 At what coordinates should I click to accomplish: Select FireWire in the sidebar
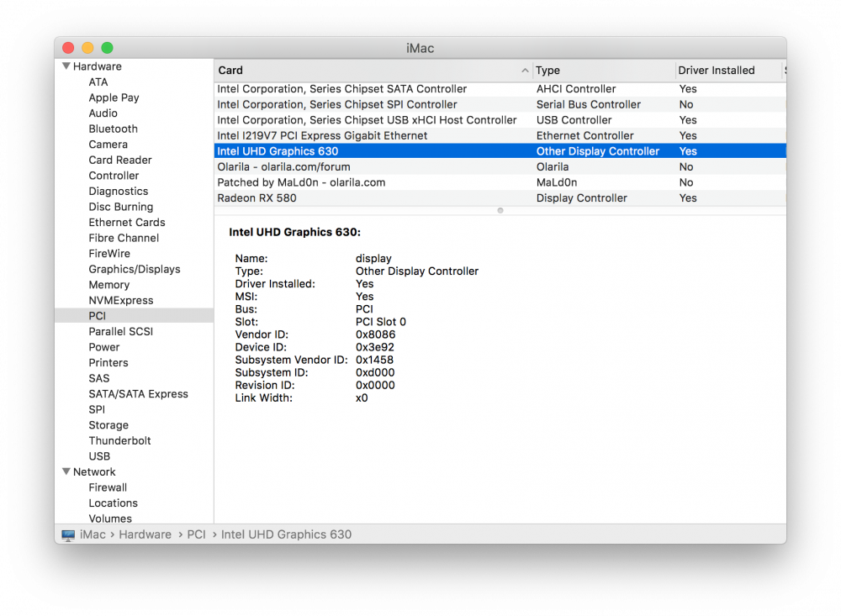tap(109, 253)
